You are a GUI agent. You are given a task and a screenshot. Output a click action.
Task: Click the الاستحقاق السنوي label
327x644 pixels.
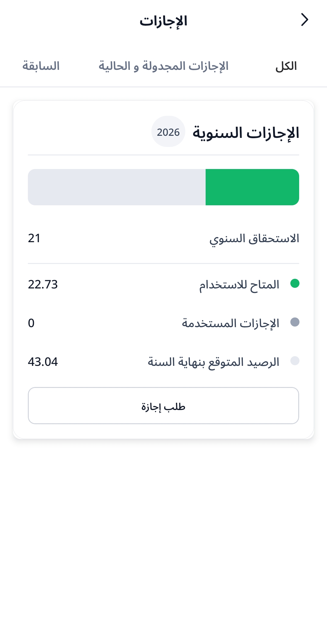pyautogui.click(x=254, y=239)
